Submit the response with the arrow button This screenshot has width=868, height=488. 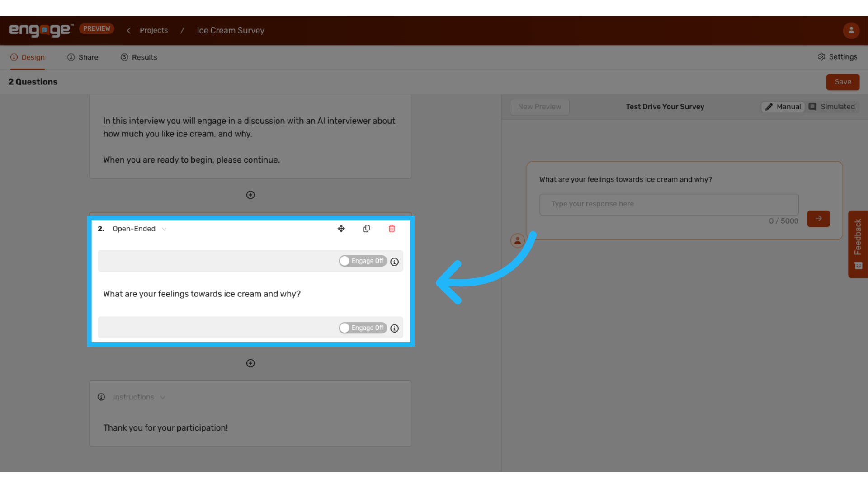[x=818, y=219]
